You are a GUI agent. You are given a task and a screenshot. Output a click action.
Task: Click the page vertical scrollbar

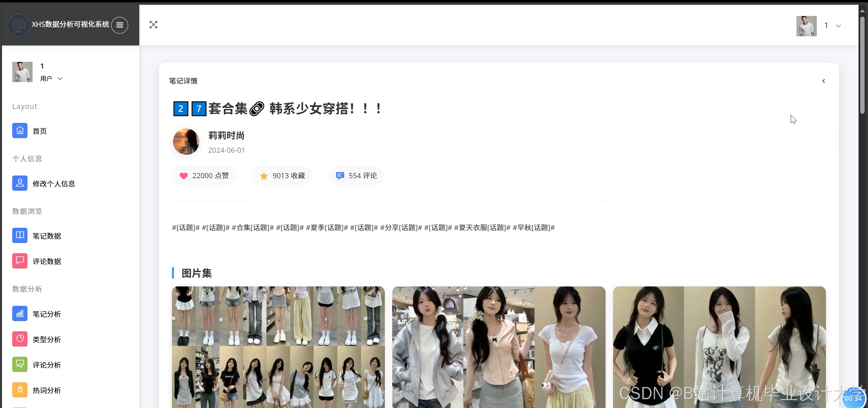[x=862, y=64]
